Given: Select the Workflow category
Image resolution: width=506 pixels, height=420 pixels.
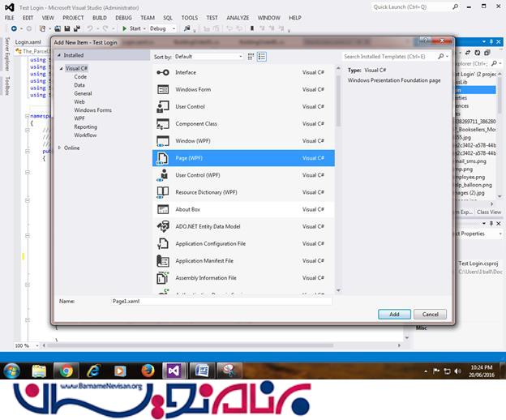Looking at the screenshot, I should coord(85,135).
